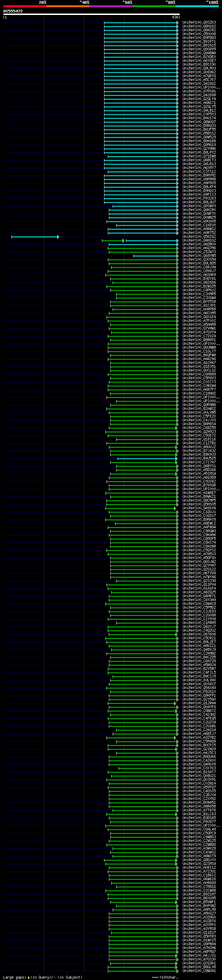
Task: Select label UniRef100_A6N171
Action: coord(199,103)
